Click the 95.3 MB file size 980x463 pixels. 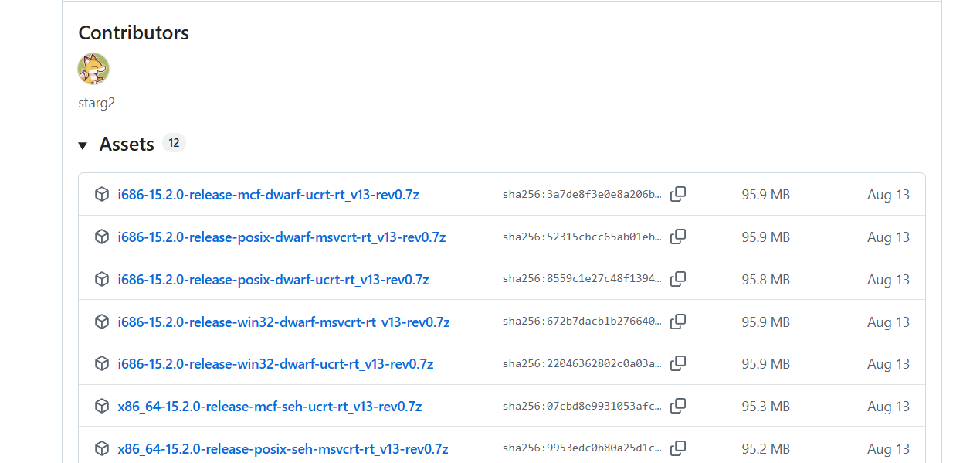pos(765,407)
